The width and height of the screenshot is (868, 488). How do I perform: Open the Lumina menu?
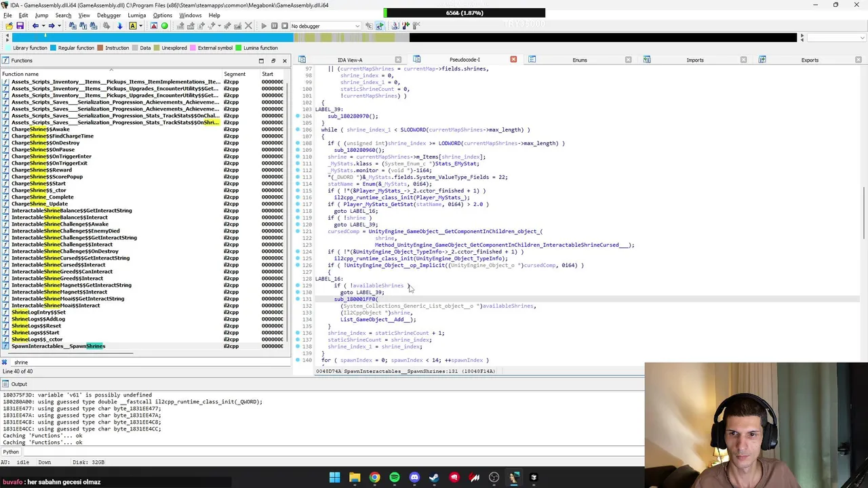(x=136, y=15)
